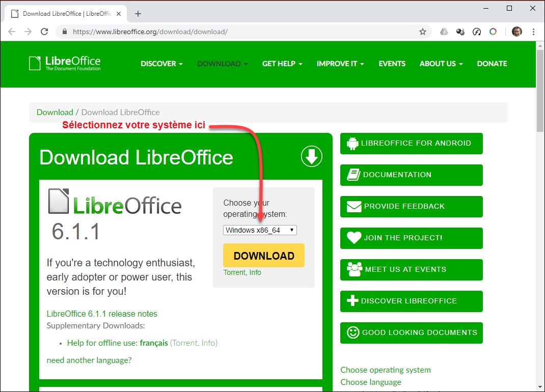Screen dimensions: 545x392
Task: Open the operating system dropdown
Action: click(260, 230)
